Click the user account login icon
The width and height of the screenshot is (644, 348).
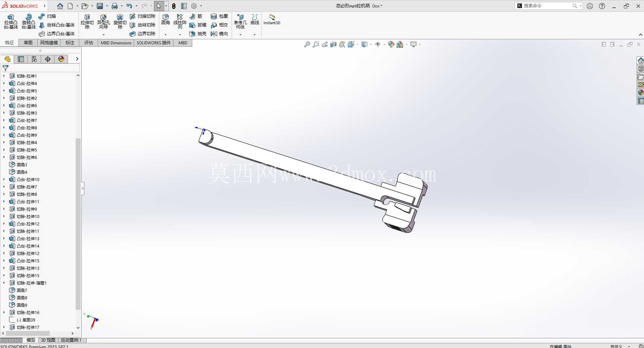click(x=590, y=6)
